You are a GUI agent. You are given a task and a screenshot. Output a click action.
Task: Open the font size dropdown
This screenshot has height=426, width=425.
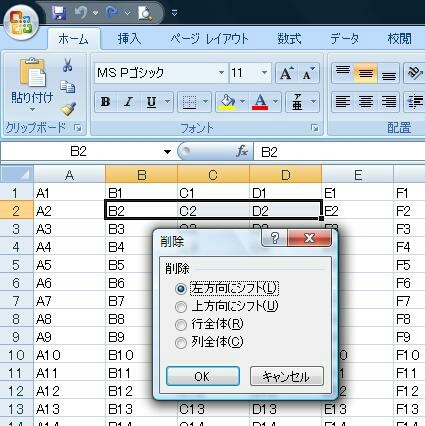(x=264, y=73)
